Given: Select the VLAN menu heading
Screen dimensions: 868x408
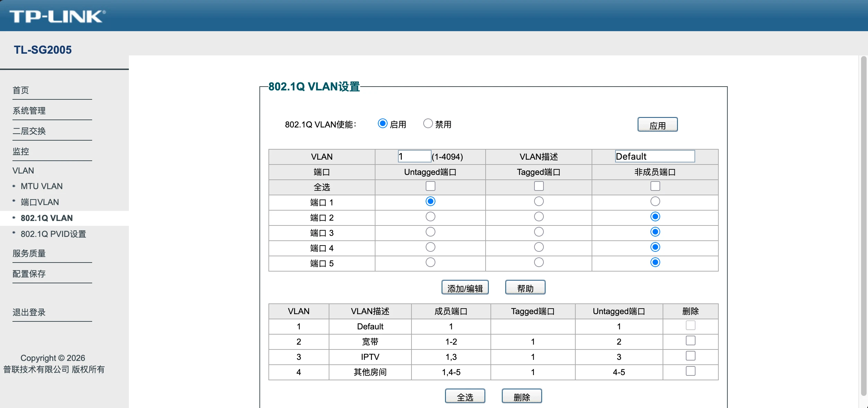Looking at the screenshot, I should click(23, 171).
